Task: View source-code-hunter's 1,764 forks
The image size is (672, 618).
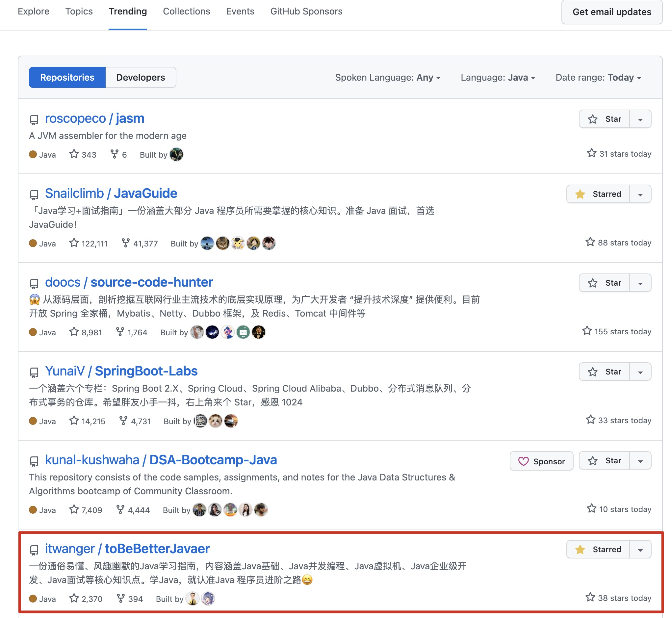Action: (x=131, y=332)
